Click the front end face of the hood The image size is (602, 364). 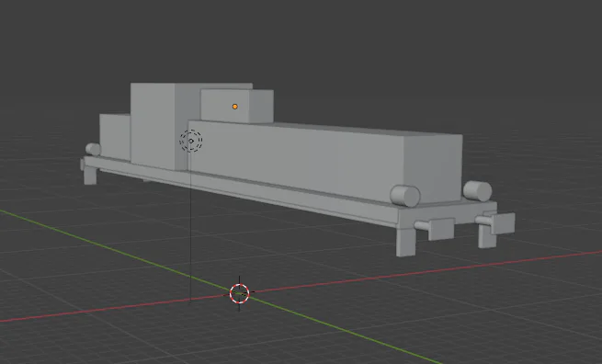click(x=433, y=168)
